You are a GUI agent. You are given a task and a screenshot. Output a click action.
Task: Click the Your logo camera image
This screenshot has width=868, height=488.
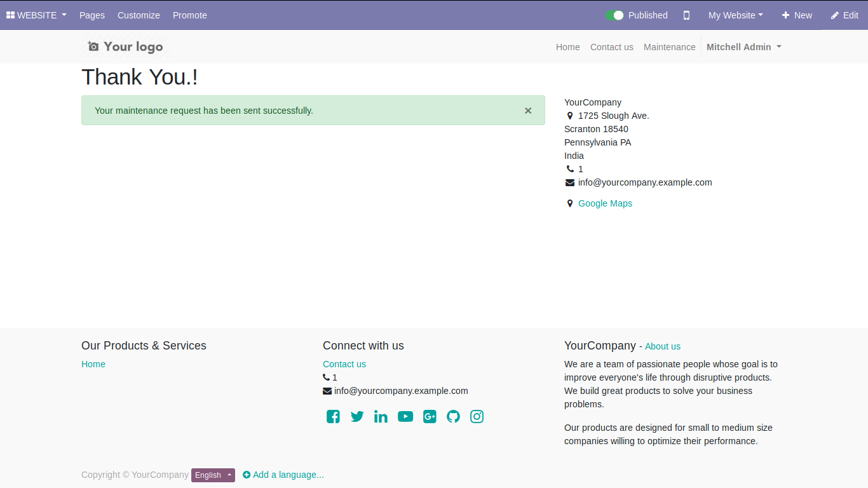coord(125,46)
